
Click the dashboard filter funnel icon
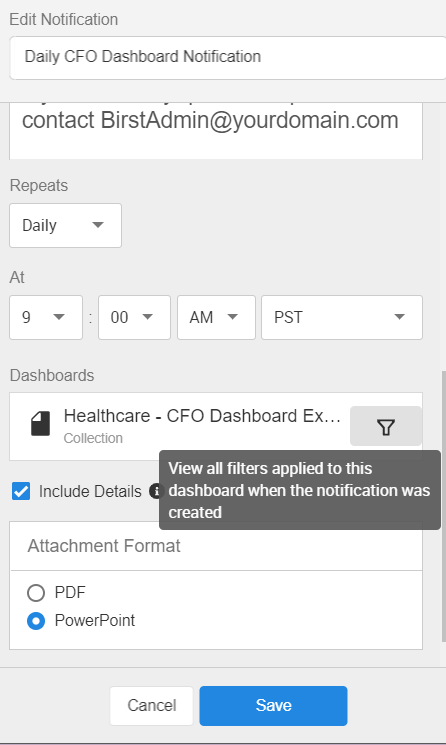(x=386, y=426)
